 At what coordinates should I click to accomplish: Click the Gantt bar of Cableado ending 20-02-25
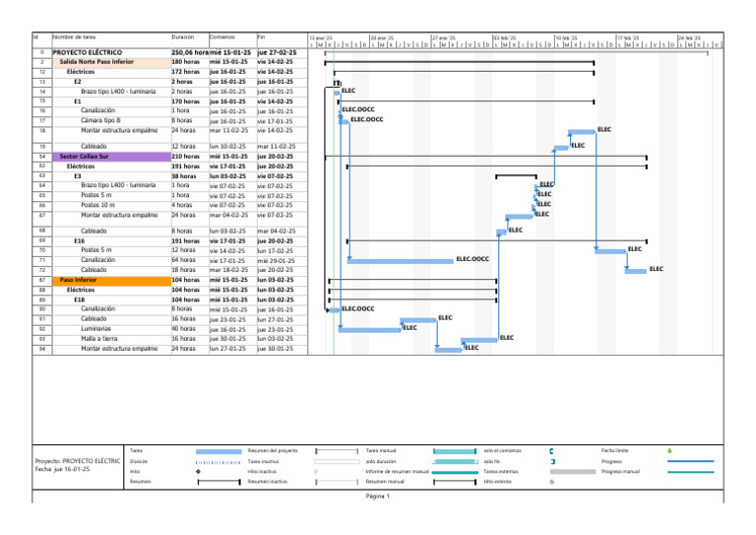tap(636, 271)
